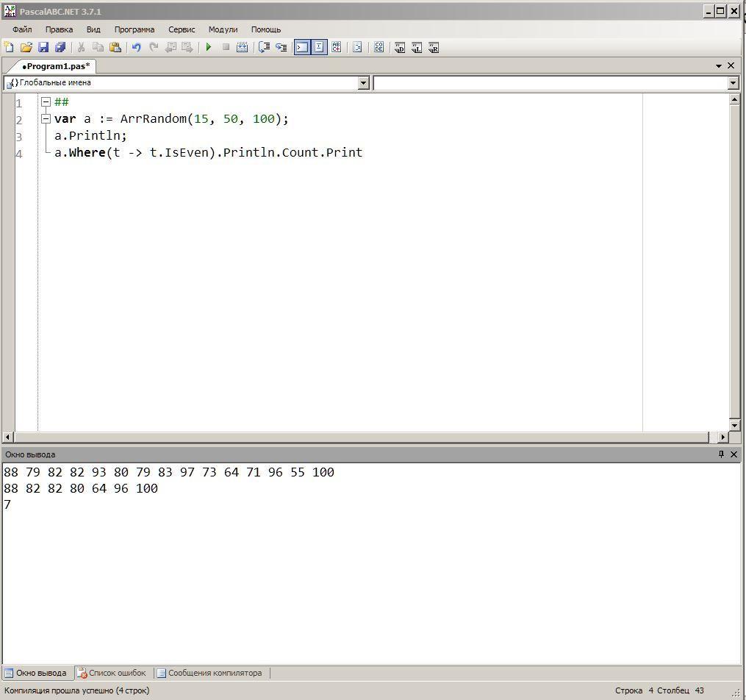The height and width of the screenshot is (700, 746).
Task: Click the editor vertical scrollbar down arrow
Action: (734, 426)
